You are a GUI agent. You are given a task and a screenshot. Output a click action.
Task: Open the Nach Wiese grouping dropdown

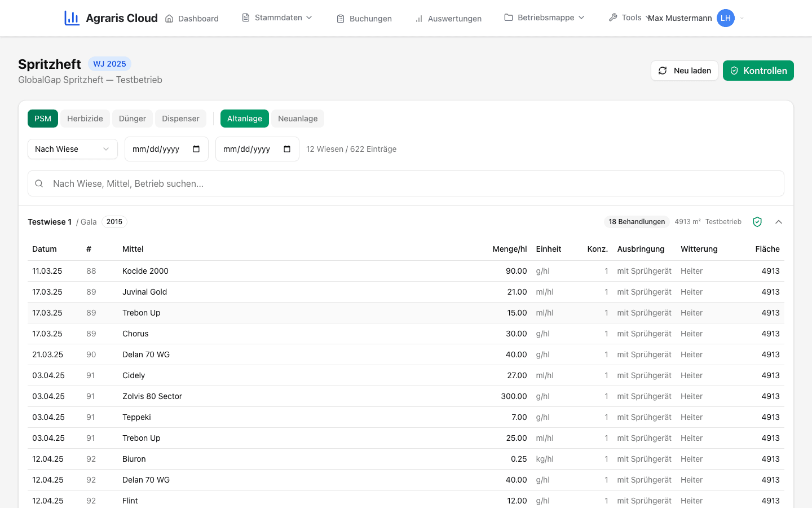pyautogui.click(x=73, y=149)
